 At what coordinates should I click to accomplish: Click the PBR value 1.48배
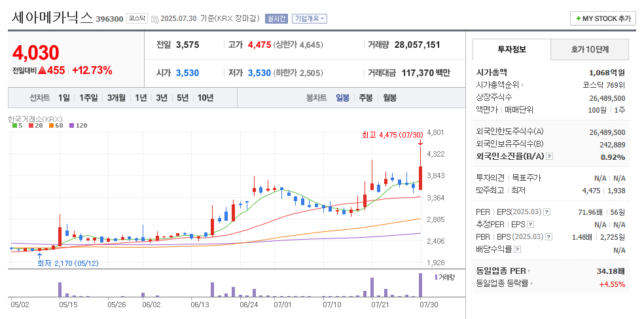(x=582, y=236)
